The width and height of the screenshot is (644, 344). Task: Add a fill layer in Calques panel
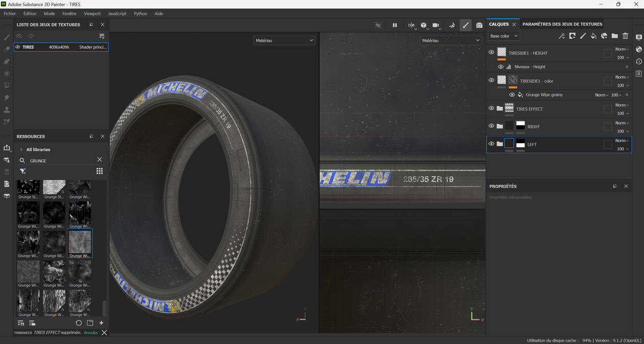tap(593, 36)
